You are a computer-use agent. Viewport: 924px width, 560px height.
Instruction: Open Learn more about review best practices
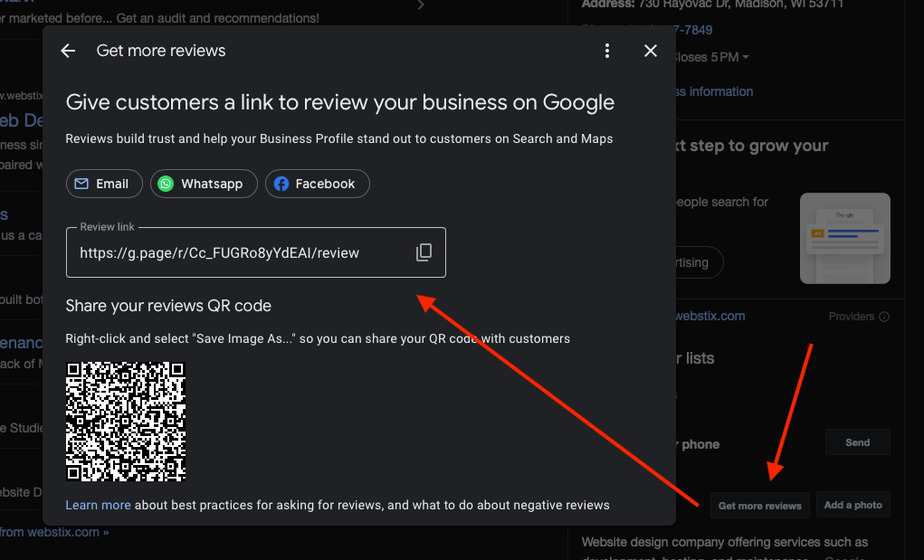pyautogui.click(x=98, y=505)
